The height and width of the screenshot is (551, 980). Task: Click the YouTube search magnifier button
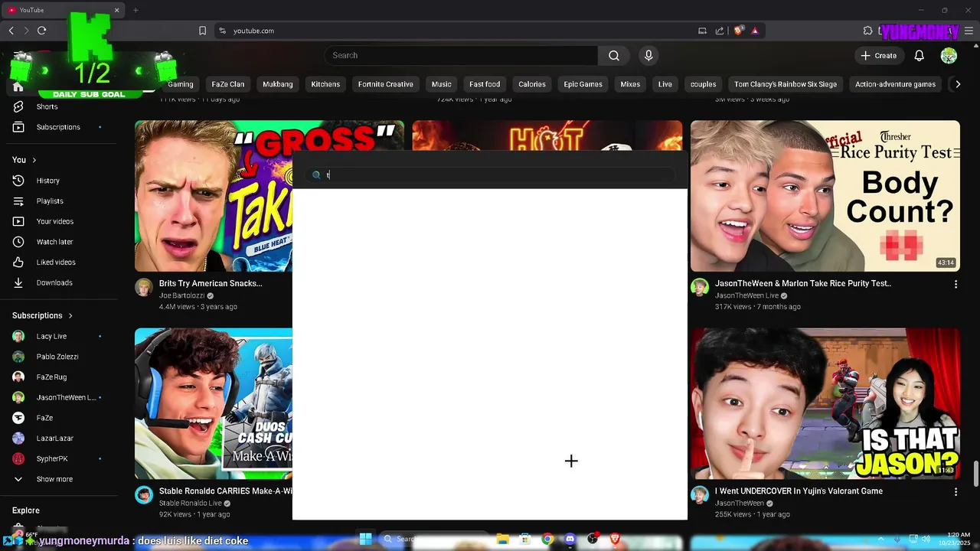pos(614,55)
